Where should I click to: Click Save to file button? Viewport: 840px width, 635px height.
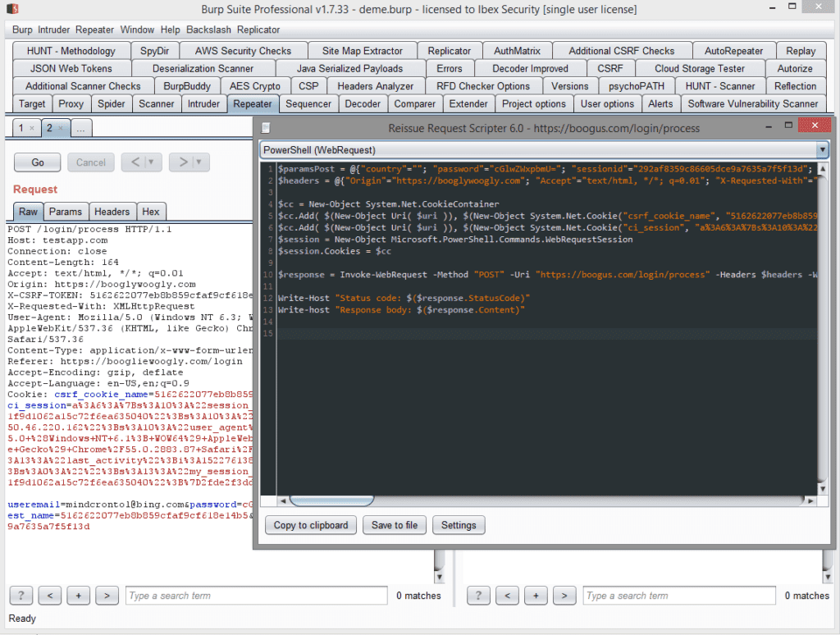coord(395,525)
